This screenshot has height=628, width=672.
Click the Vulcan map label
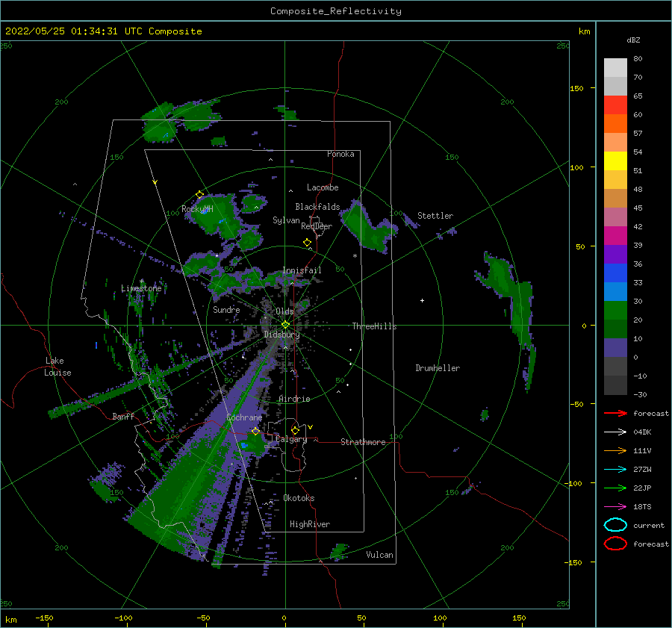click(x=380, y=555)
